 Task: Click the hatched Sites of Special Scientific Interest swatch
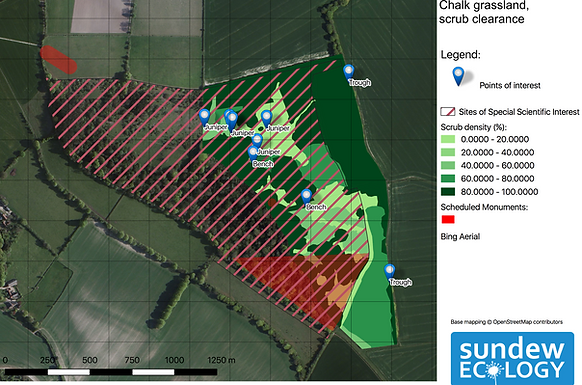[448, 112]
